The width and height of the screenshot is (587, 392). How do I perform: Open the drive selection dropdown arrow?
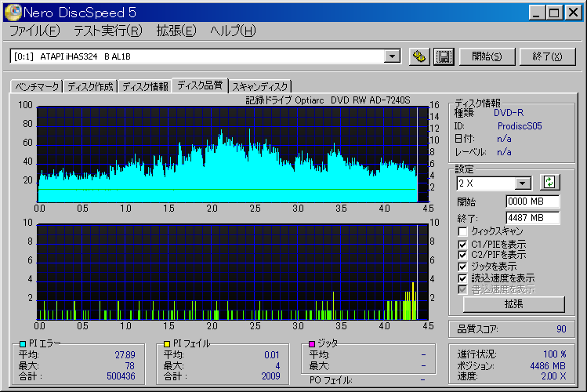click(392, 56)
